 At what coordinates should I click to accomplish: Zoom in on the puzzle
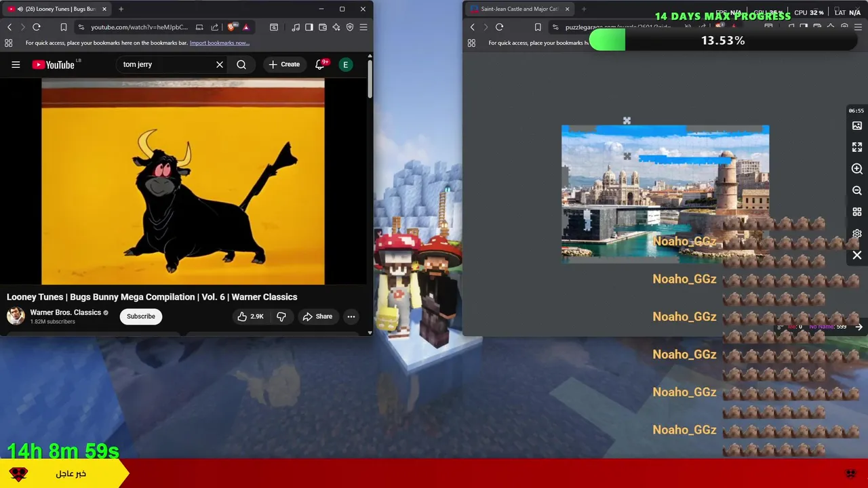(x=857, y=169)
